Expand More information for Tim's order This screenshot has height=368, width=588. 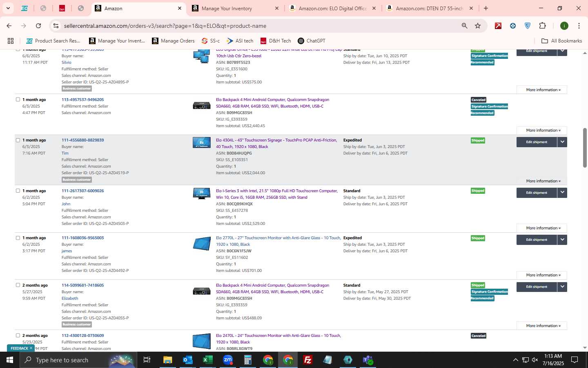542,181
